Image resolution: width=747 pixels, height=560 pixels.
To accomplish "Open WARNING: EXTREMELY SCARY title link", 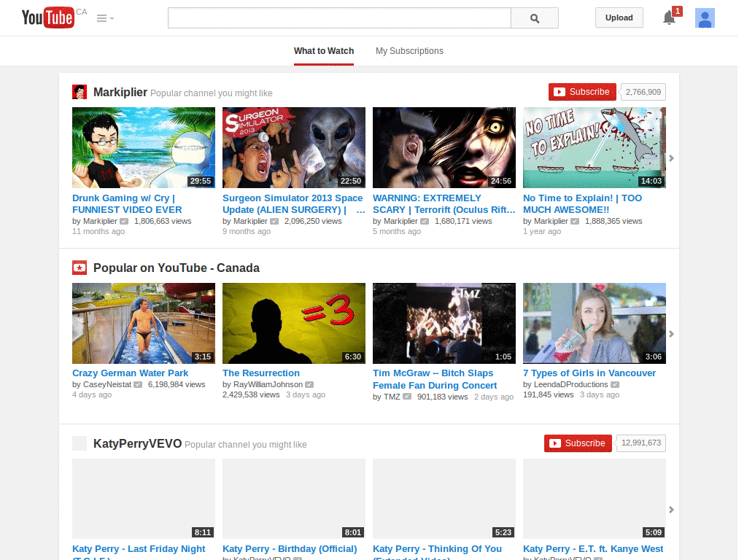I will click(x=444, y=204).
